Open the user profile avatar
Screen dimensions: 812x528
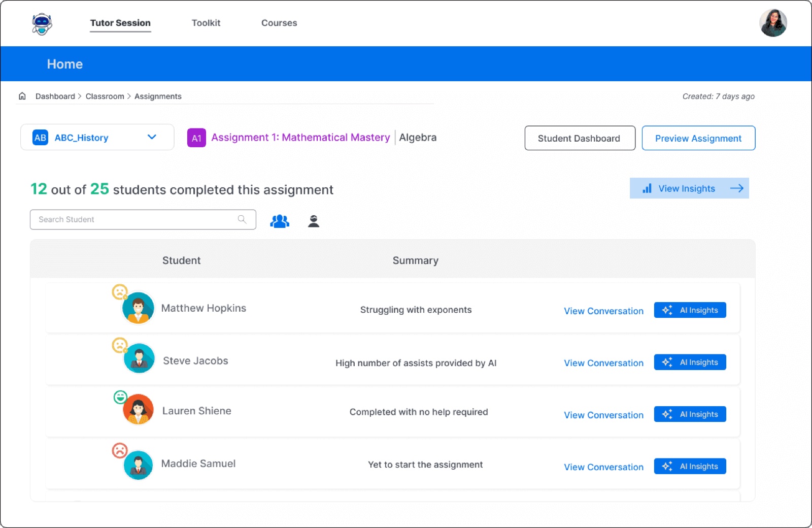(773, 23)
